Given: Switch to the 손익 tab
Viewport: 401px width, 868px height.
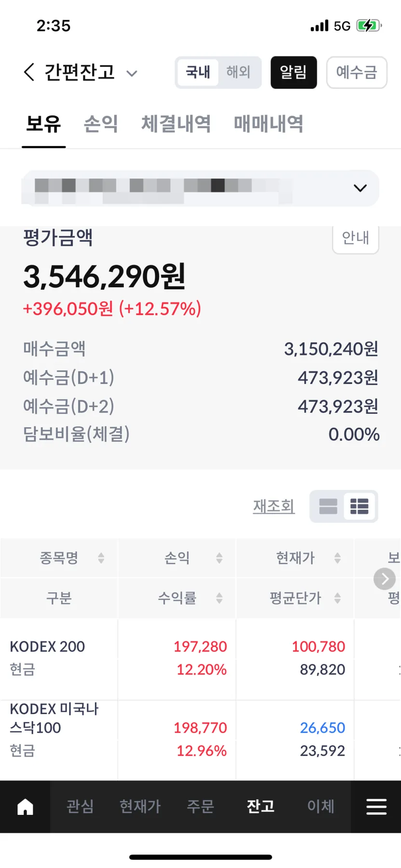Looking at the screenshot, I should pyautogui.click(x=101, y=124).
